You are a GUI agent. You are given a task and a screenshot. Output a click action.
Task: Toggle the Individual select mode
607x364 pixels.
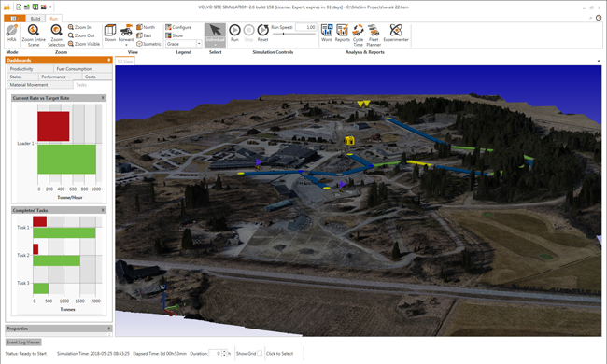coord(215,35)
